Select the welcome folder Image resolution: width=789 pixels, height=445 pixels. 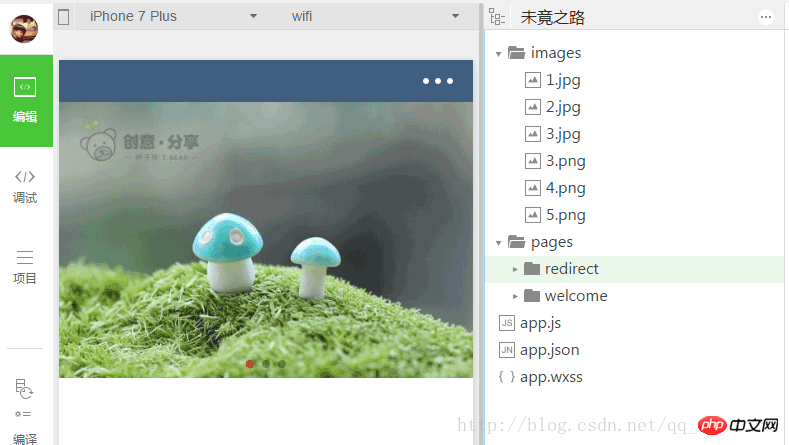(x=566, y=296)
